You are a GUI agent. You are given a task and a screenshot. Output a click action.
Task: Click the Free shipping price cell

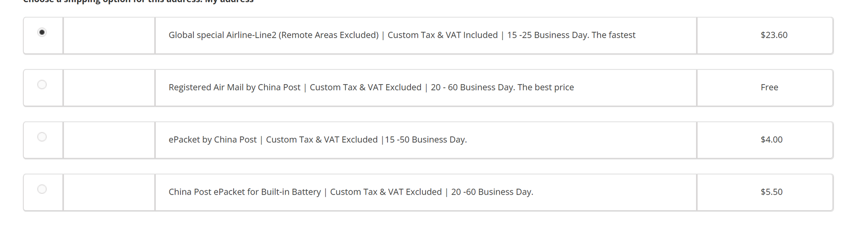point(769,88)
